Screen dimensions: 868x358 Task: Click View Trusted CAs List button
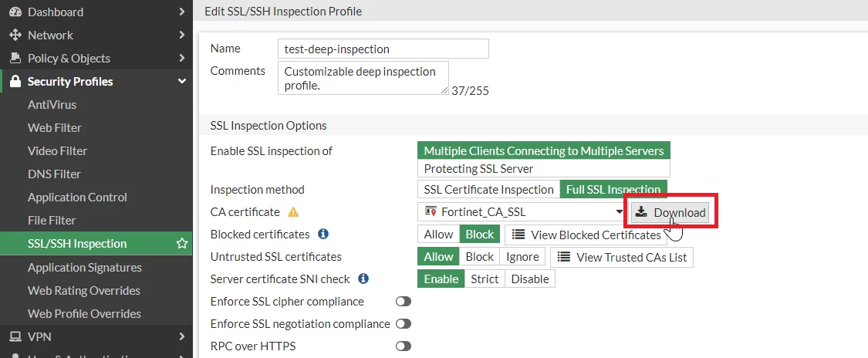click(622, 257)
